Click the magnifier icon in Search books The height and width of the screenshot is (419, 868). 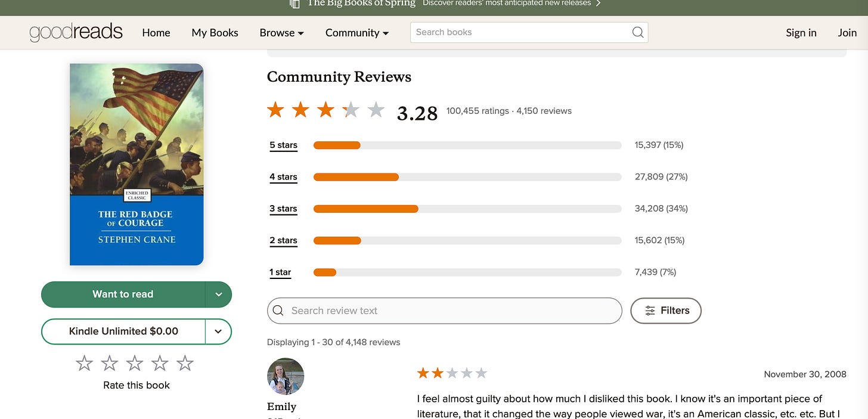tap(637, 32)
